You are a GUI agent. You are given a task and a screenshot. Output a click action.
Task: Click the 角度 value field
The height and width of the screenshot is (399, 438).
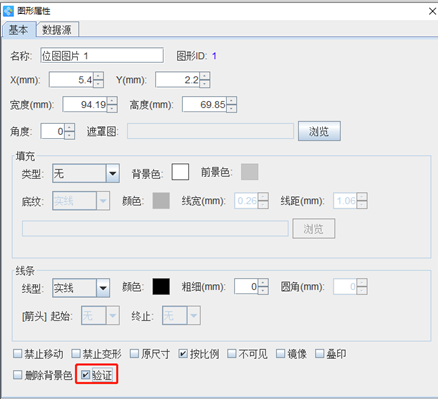[52, 131]
